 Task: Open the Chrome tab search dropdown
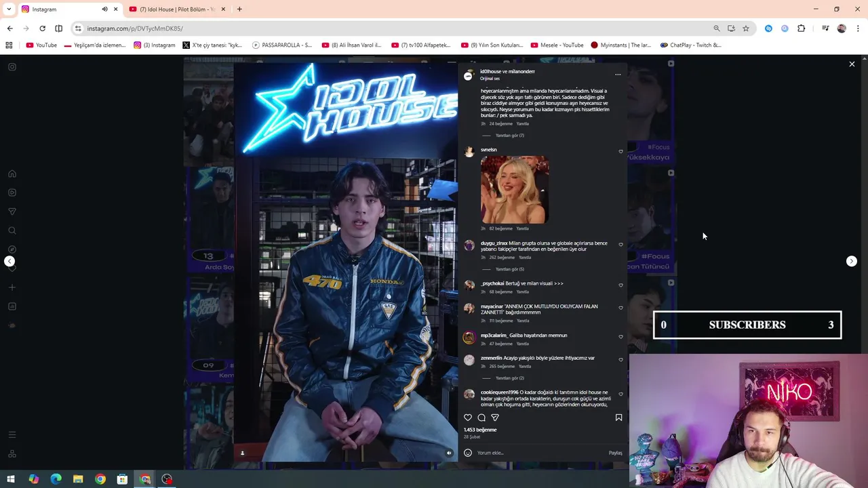coord(9,9)
